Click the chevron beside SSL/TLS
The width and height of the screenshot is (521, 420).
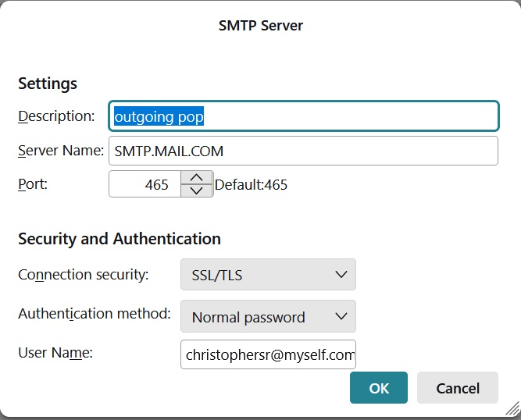(340, 275)
